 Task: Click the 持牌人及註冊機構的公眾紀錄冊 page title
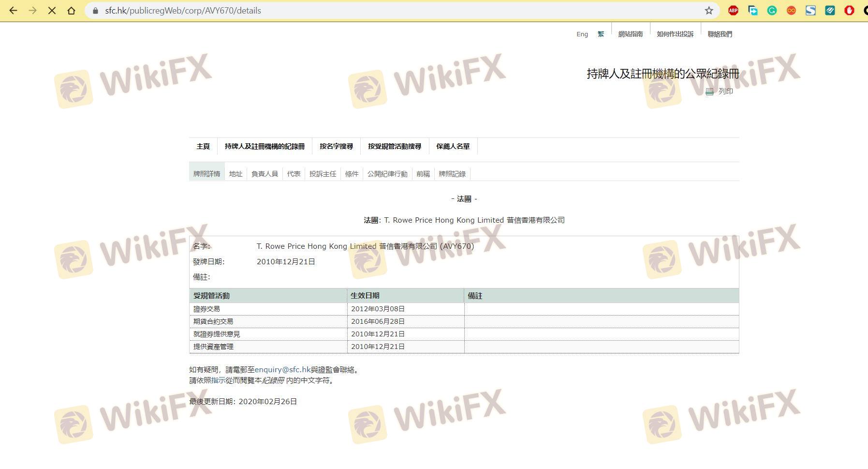[663, 74]
